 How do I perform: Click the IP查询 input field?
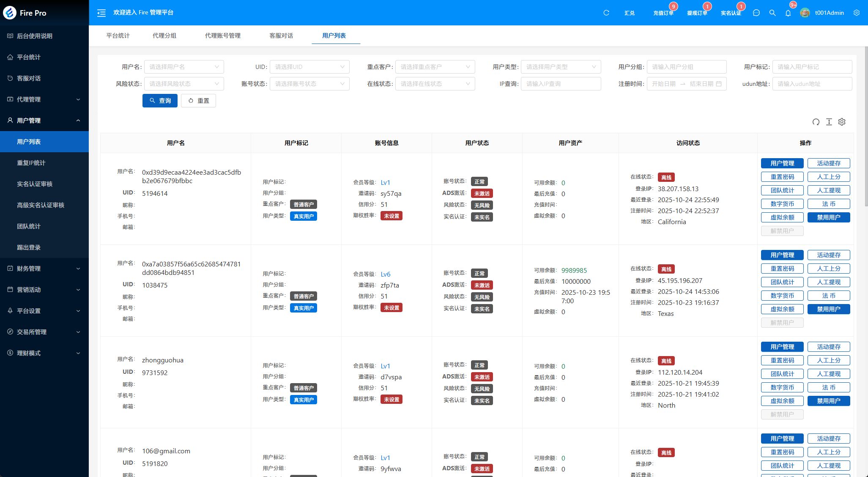pyautogui.click(x=560, y=84)
